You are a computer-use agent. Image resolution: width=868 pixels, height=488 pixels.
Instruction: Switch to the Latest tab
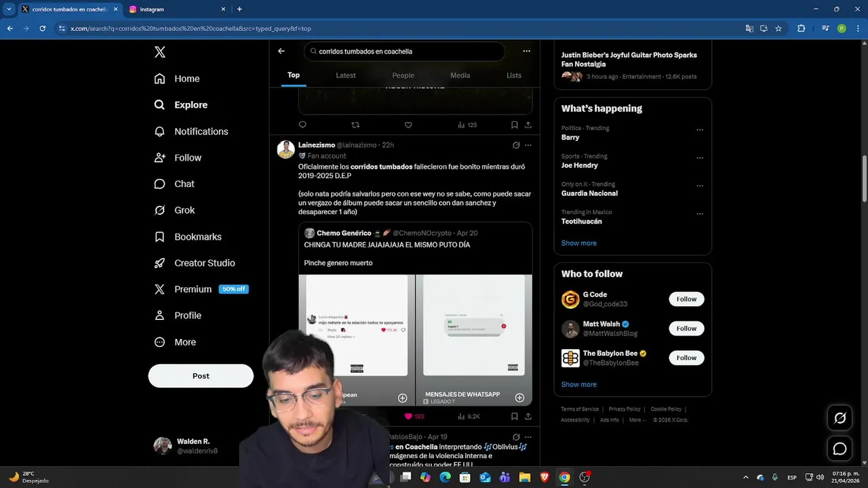coord(346,75)
